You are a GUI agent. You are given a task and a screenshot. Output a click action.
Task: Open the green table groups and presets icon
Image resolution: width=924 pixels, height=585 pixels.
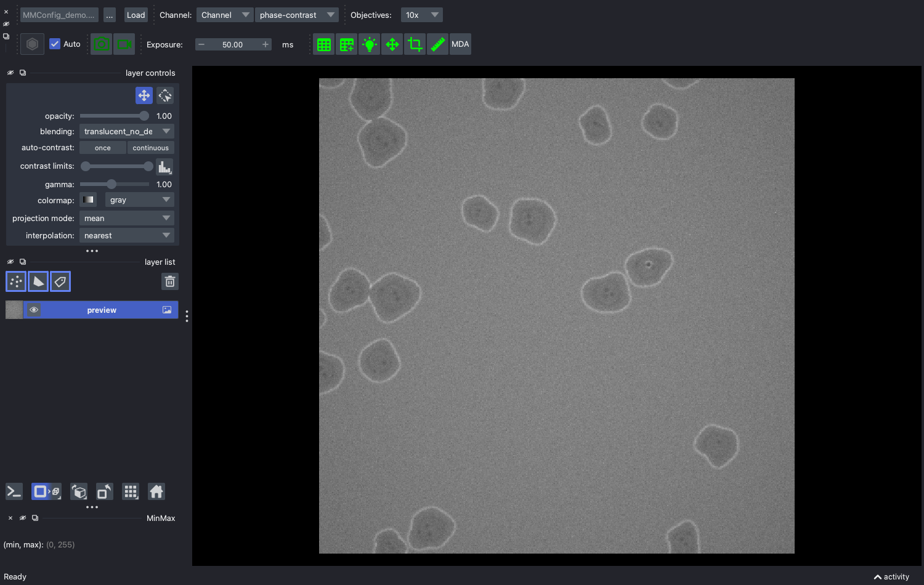coord(324,44)
